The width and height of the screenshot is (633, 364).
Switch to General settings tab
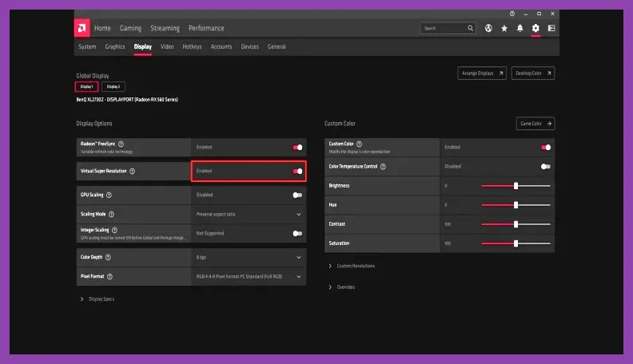[277, 47]
